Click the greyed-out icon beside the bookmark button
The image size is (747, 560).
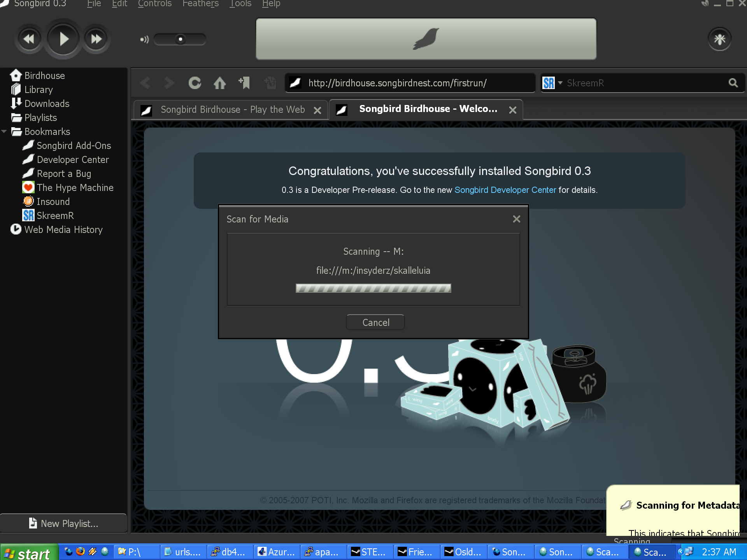click(x=270, y=82)
